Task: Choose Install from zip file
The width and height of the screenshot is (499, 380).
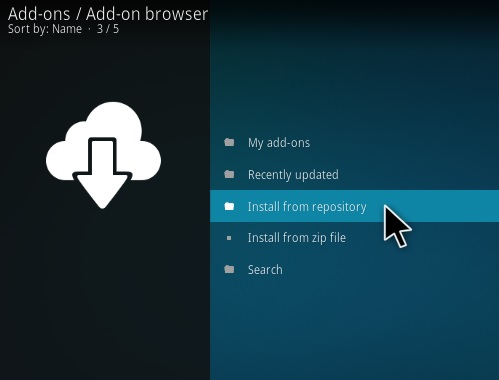Action: point(354,238)
